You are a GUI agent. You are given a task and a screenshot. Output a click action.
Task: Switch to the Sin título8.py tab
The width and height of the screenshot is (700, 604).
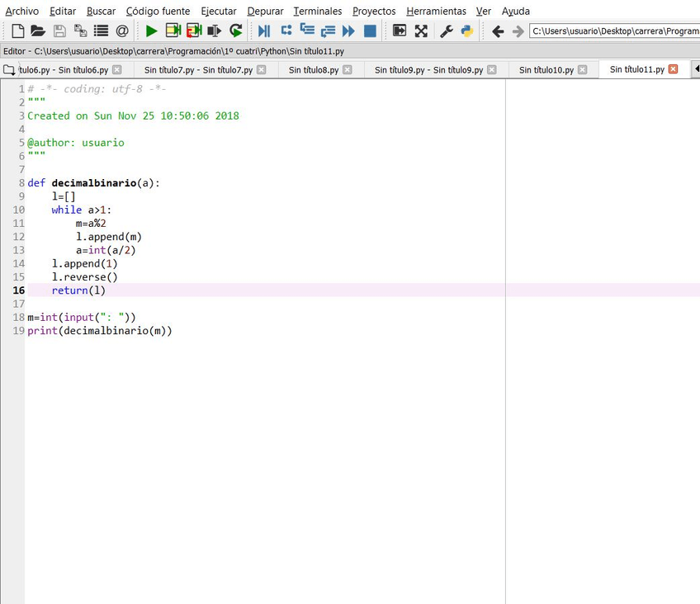click(x=313, y=70)
